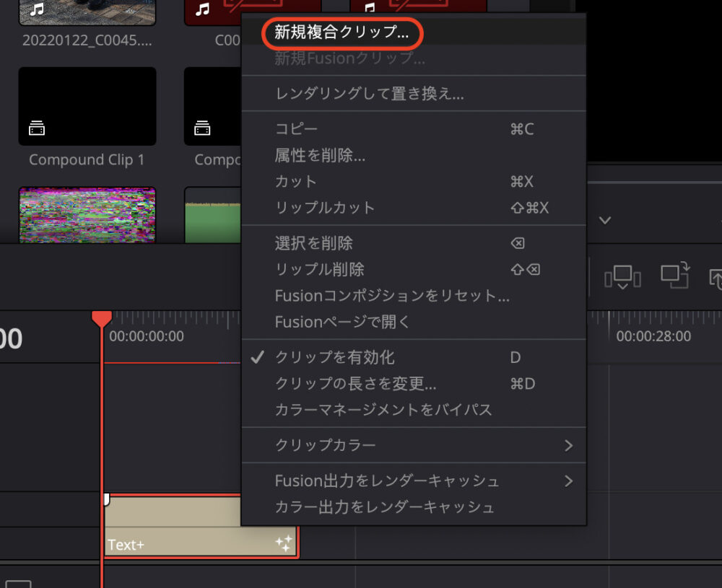Screen dimensions: 722x588
Task: Click the music note icon on the C00 clip
Action: [203, 9]
